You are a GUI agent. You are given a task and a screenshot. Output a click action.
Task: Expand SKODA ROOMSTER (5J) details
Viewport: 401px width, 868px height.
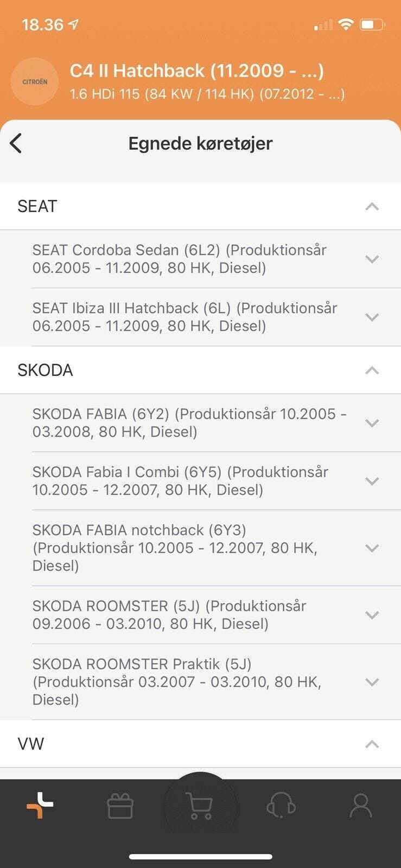(x=372, y=615)
